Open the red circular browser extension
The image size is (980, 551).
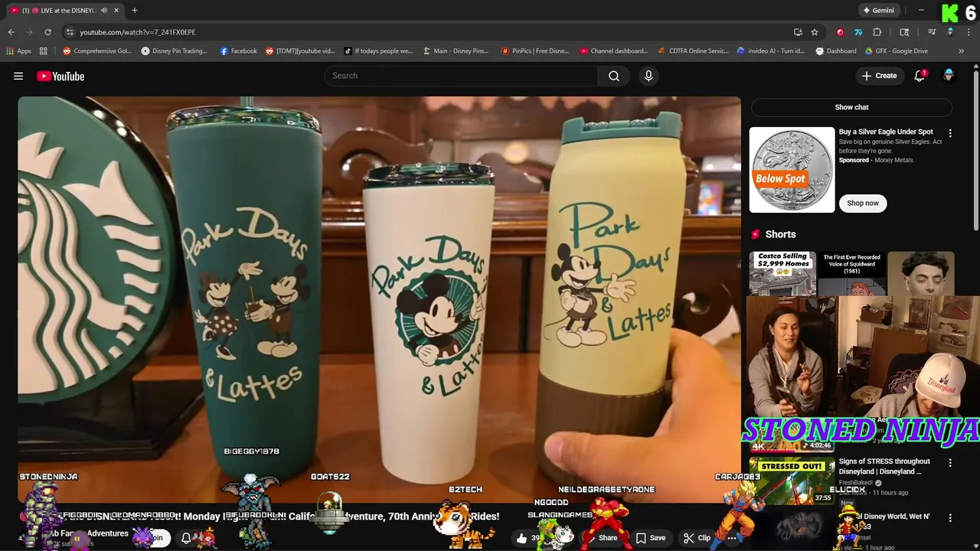(840, 32)
